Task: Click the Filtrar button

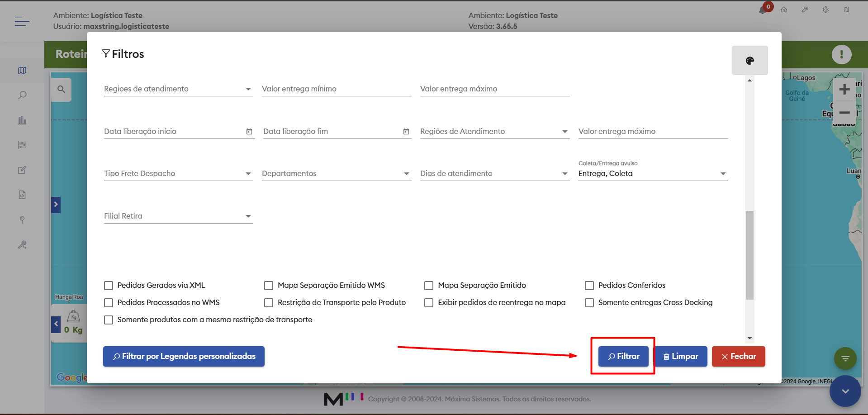Action: (623, 356)
